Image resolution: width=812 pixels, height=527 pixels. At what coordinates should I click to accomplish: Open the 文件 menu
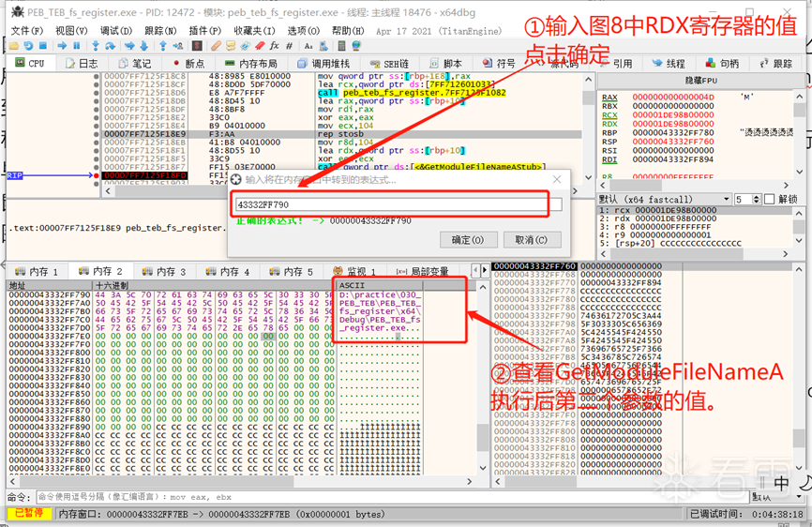coord(27,31)
